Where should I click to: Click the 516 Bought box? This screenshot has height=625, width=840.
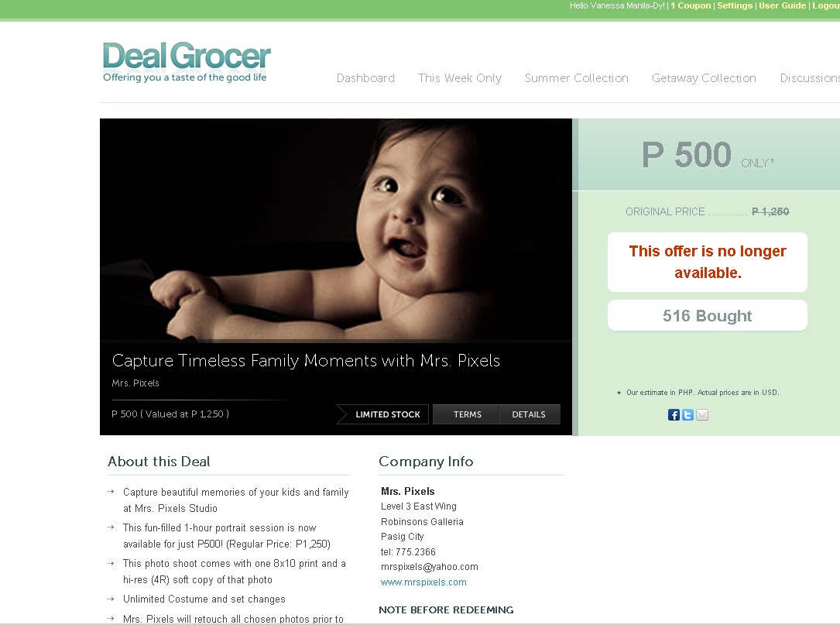[707, 316]
